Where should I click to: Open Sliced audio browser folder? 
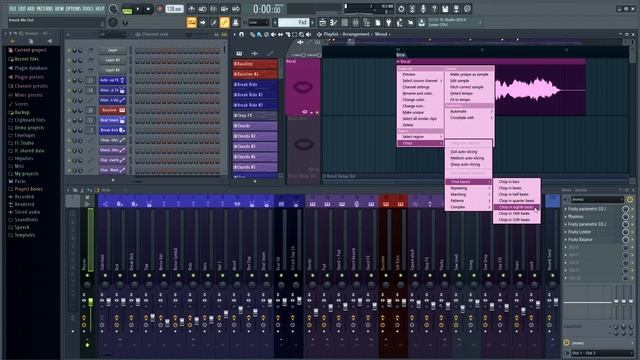(27, 212)
